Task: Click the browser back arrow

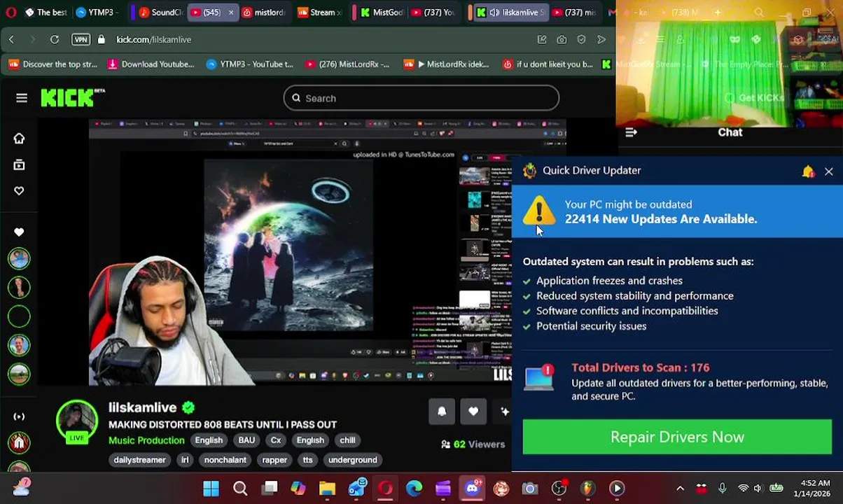Action: pos(11,40)
